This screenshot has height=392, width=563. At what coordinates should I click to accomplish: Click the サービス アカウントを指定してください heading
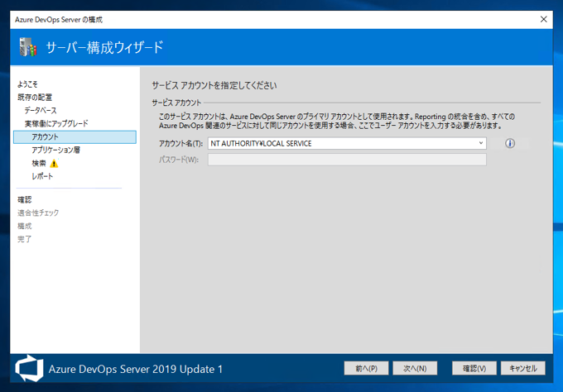(214, 85)
